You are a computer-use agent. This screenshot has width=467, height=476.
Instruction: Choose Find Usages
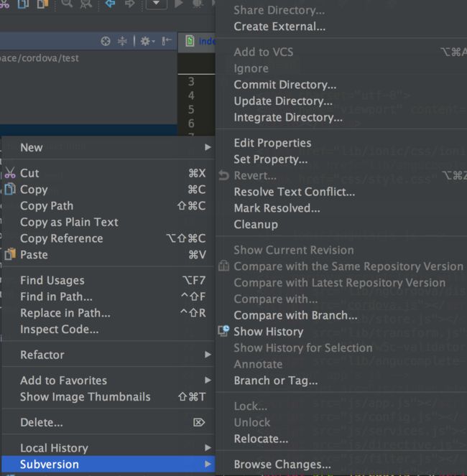pos(108,280)
